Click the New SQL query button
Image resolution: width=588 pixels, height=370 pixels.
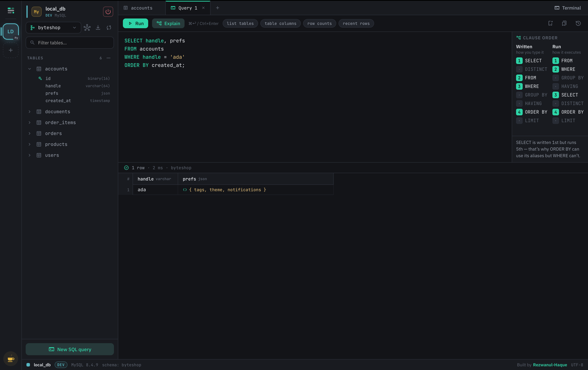pos(70,349)
